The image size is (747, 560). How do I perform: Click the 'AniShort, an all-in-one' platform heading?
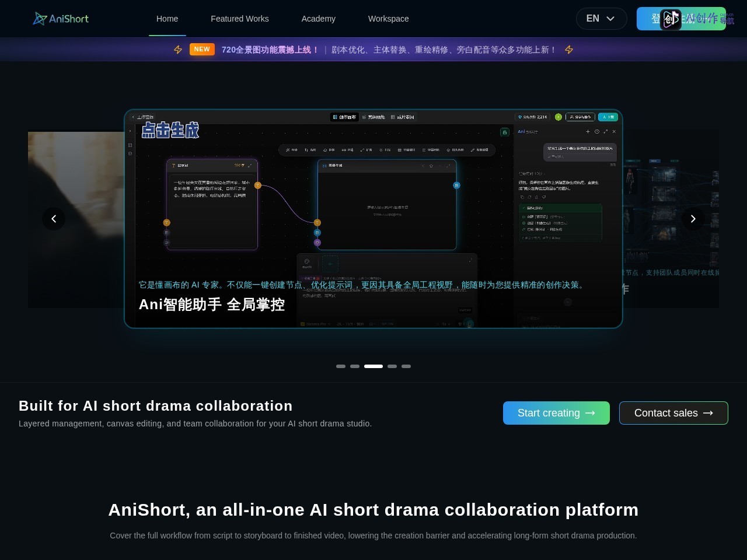[373, 510]
